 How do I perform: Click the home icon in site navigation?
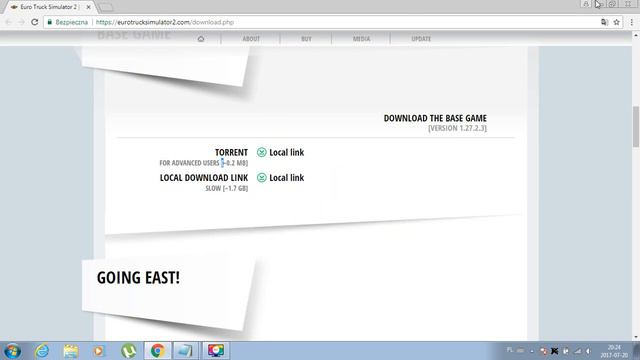(x=201, y=39)
